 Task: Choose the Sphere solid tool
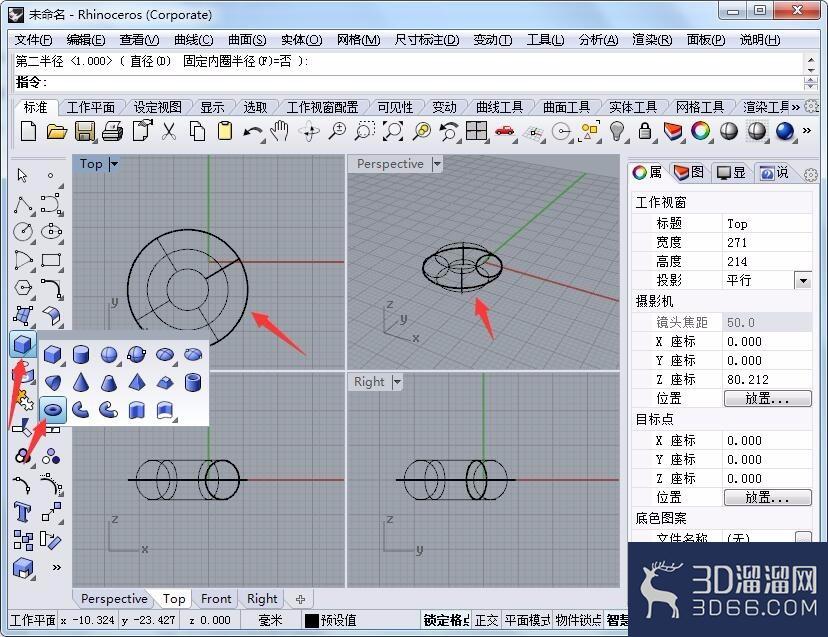click(109, 354)
